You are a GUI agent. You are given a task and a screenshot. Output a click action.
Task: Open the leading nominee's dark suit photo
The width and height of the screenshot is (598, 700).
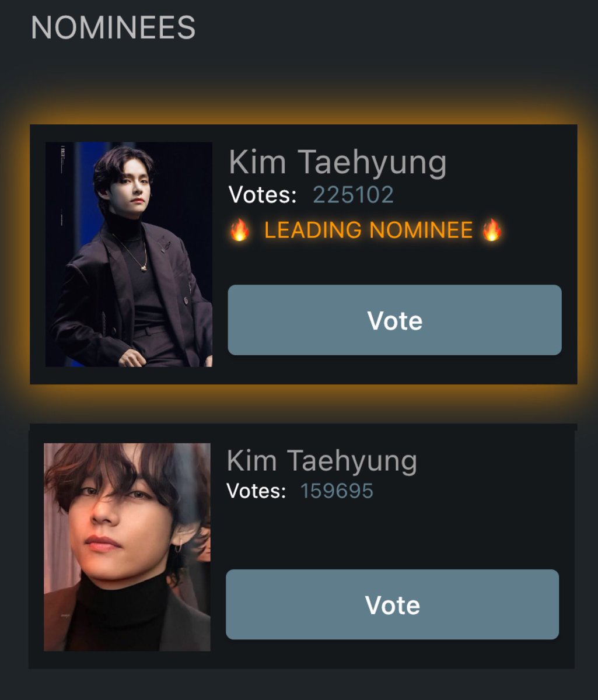coord(129,254)
